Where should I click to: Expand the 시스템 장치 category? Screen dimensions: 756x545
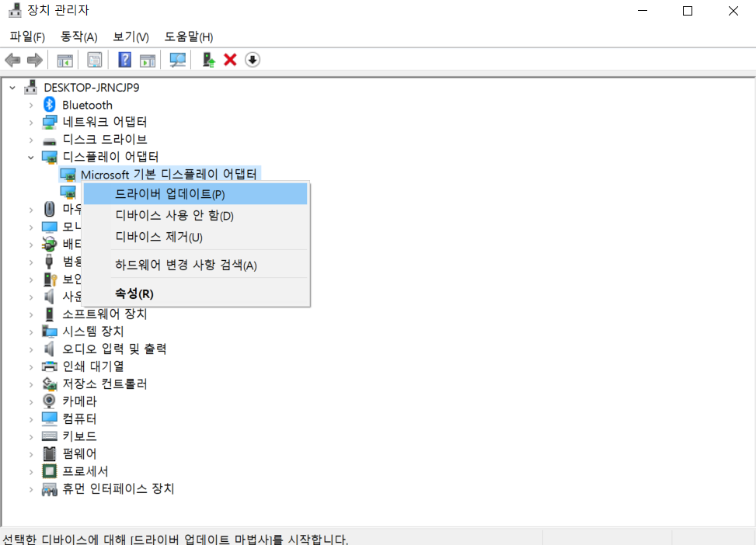pos(31,332)
